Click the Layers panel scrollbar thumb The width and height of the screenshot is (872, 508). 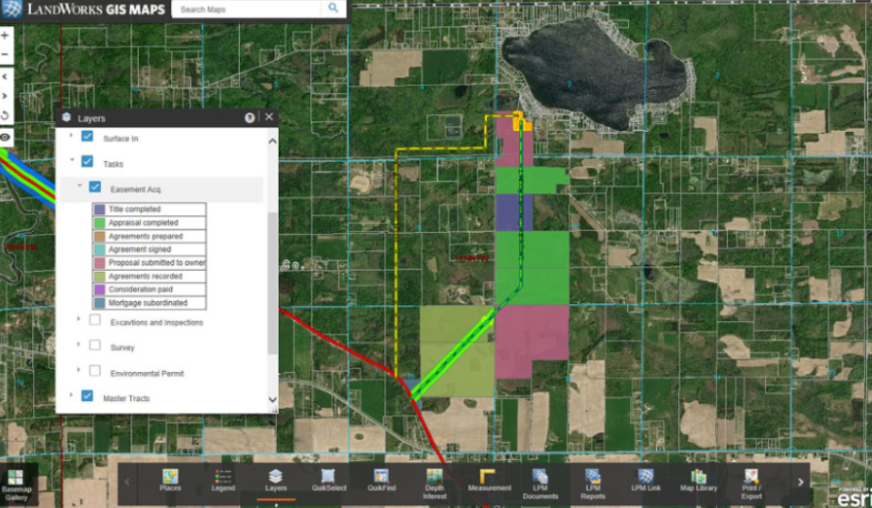(x=272, y=283)
